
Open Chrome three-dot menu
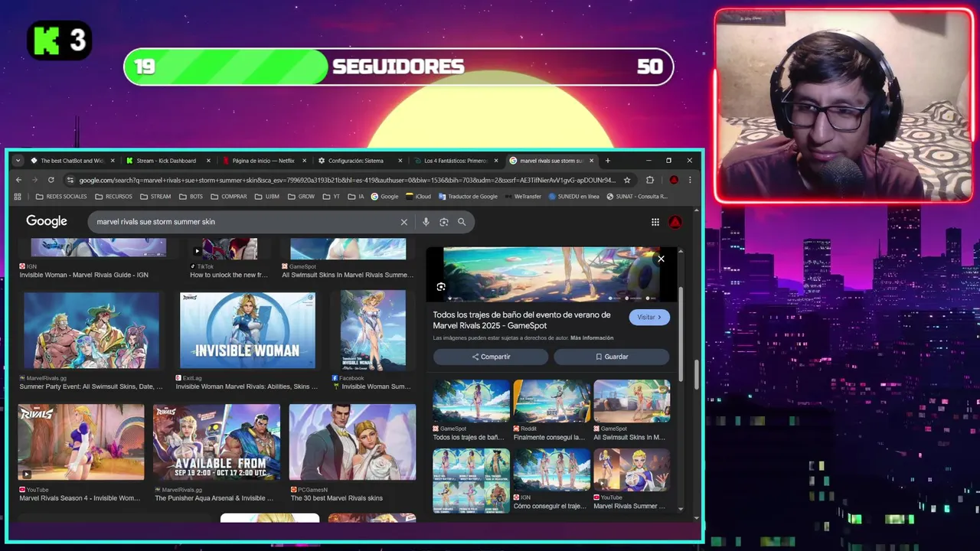point(690,180)
